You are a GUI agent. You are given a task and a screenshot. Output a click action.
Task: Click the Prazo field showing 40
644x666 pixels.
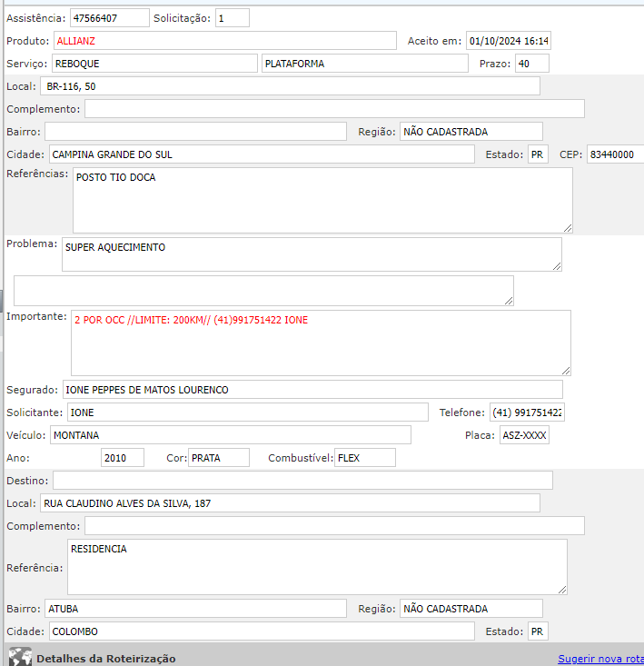point(532,64)
